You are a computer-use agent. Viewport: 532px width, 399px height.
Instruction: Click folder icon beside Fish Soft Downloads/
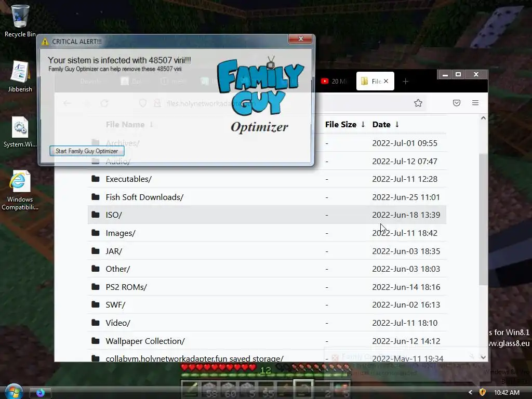[96, 197]
